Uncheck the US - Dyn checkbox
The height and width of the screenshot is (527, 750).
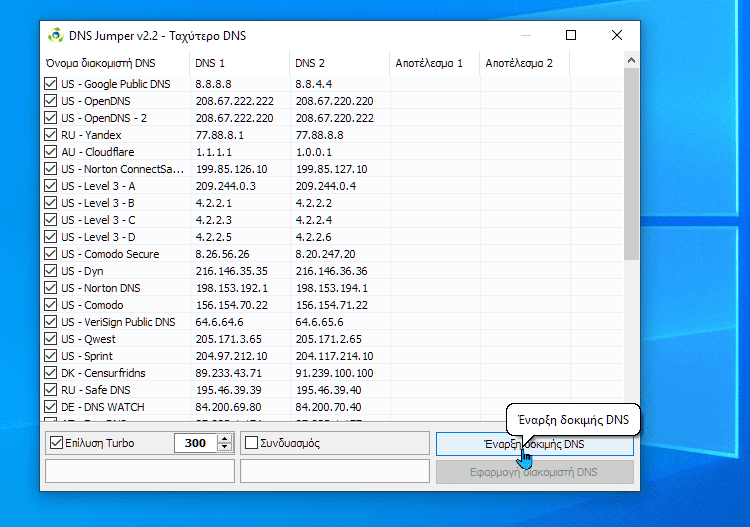pyautogui.click(x=50, y=271)
